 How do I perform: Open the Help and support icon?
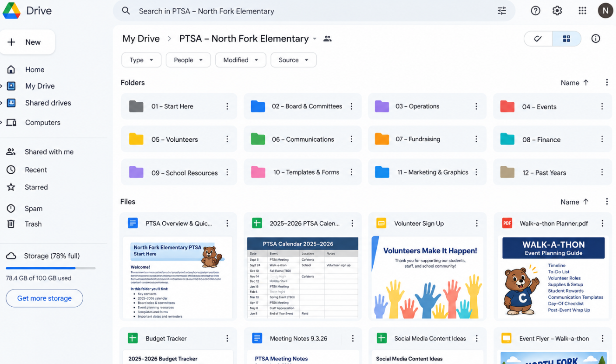[x=535, y=11]
